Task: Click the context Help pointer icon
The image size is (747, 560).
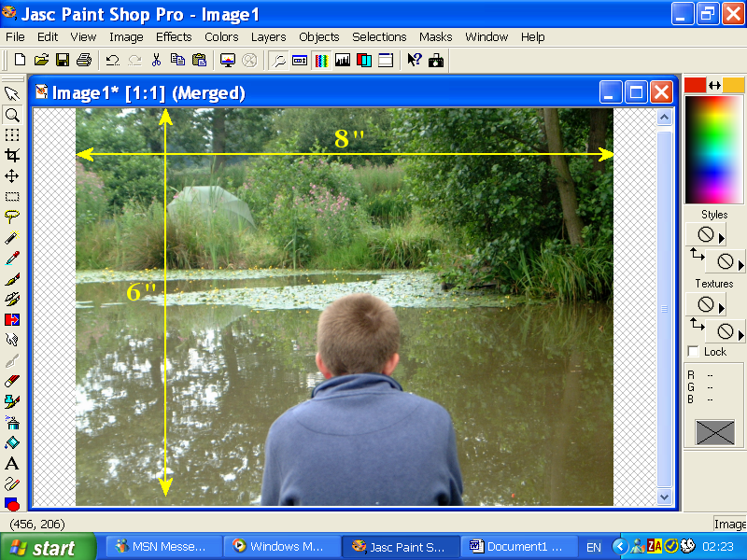Action: coord(415,60)
